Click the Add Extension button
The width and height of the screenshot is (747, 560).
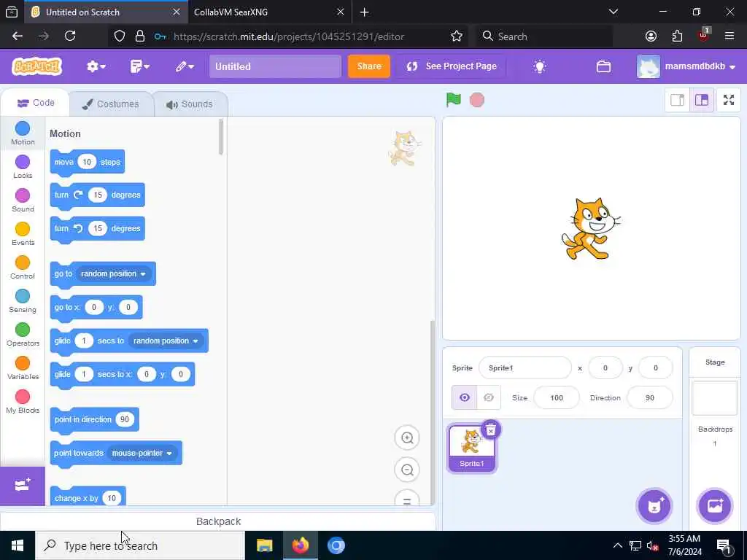(23, 486)
